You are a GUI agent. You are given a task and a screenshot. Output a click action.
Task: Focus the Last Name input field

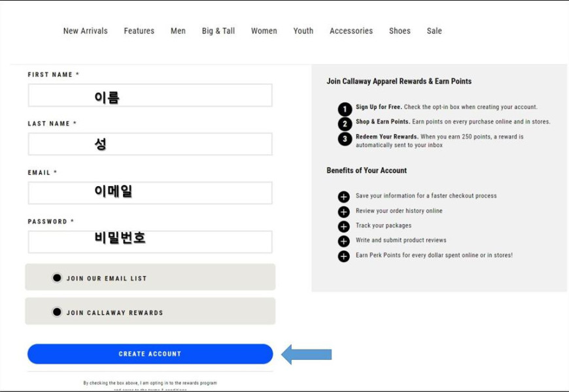[150, 144]
